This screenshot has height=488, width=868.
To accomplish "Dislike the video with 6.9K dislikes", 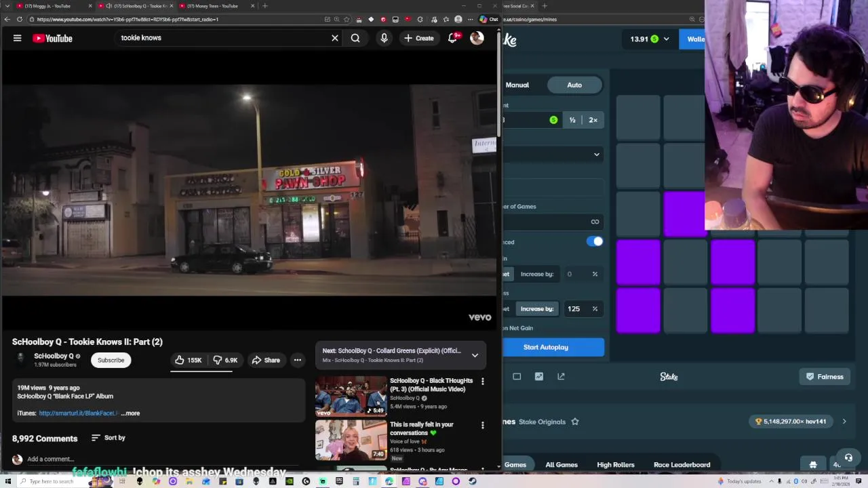I will [225, 360].
